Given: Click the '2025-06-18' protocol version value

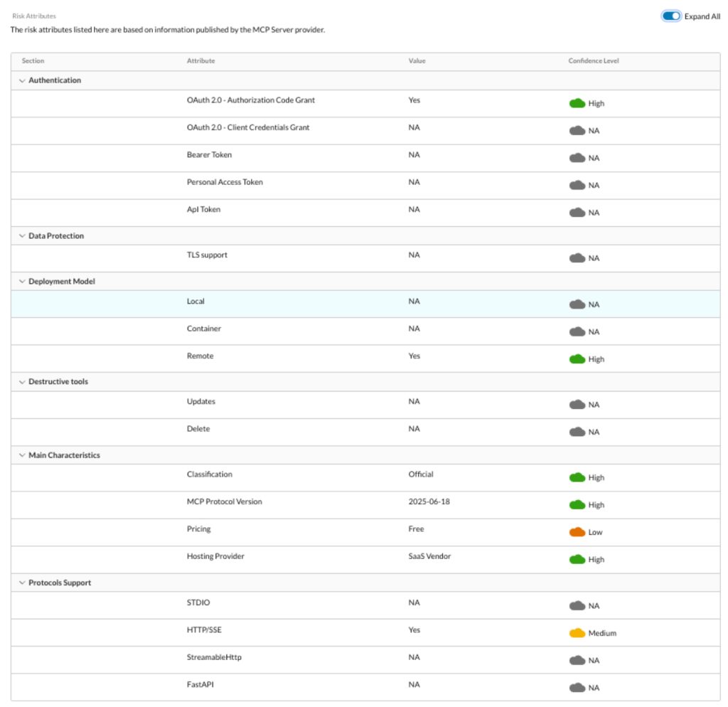Looking at the screenshot, I should point(429,502).
